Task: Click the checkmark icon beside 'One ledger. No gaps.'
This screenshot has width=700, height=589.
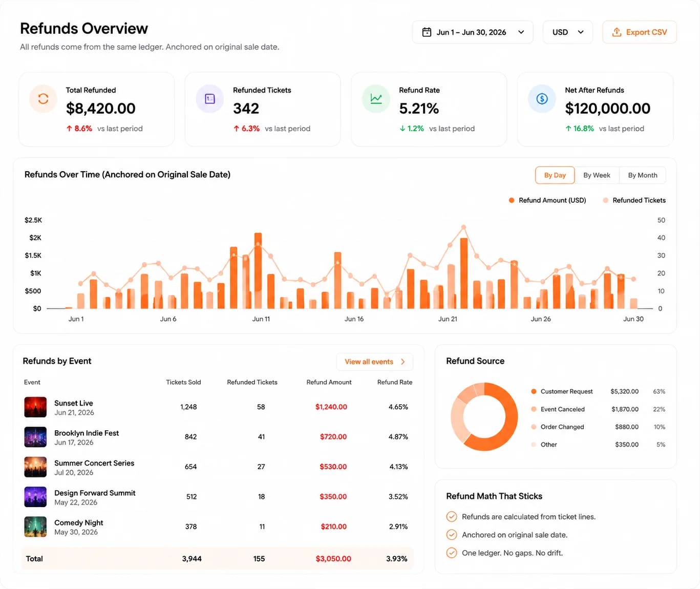Action: 452,553
